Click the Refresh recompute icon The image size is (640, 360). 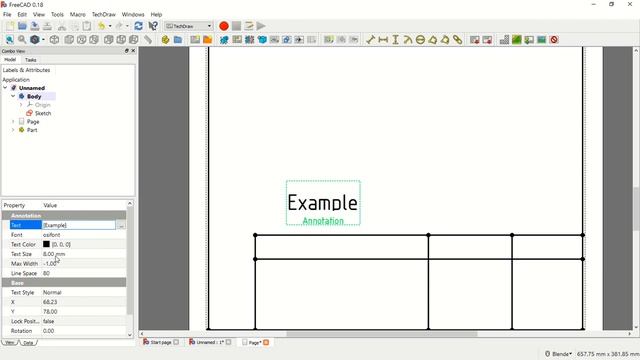[138, 26]
